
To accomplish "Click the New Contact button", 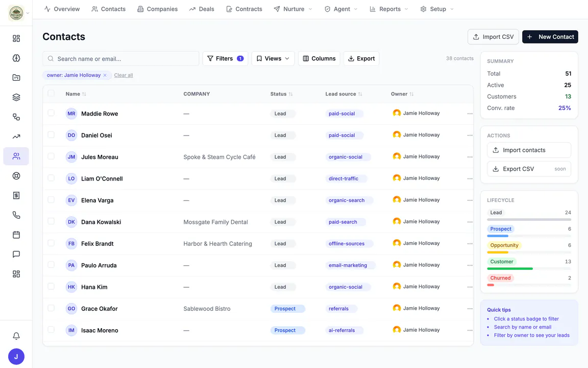I will pyautogui.click(x=550, y=37).
